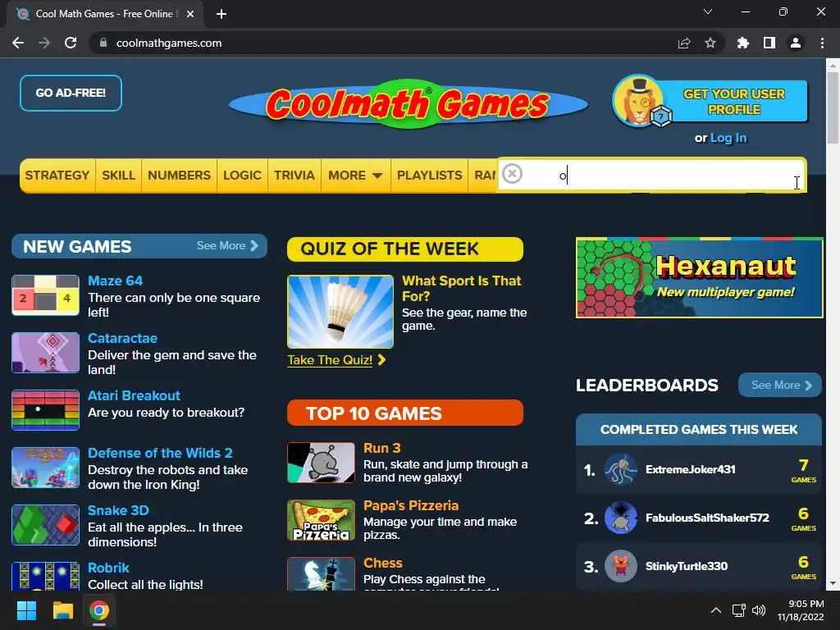Open the tab search chevron
This screenshot has width=840, height=630.
pyautogui.click(x=708, y=11)
